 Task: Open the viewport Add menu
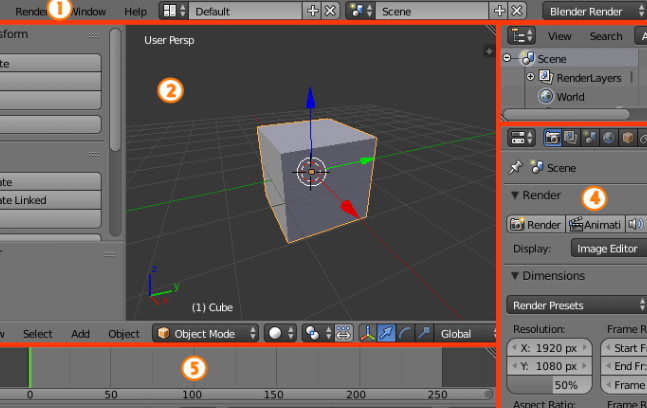pyautogui.click(x=80, y=334)
